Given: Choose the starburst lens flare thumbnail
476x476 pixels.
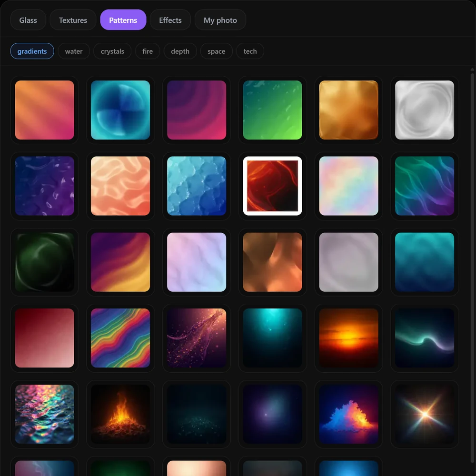Looking at the screenshot, I should click(x=425, y=414).
